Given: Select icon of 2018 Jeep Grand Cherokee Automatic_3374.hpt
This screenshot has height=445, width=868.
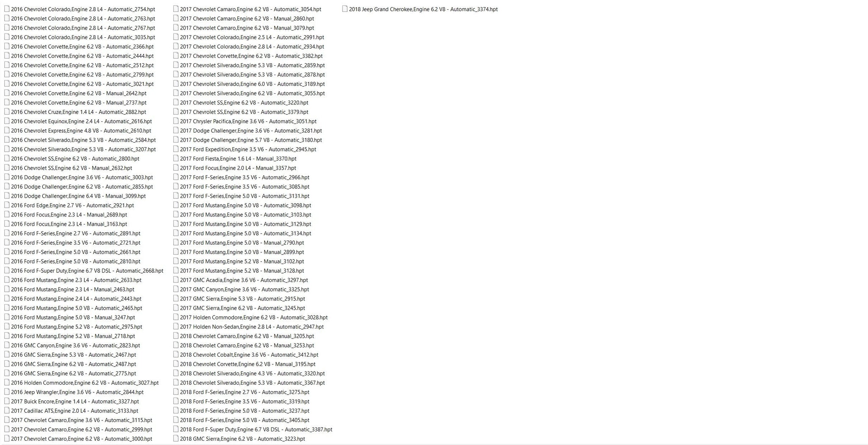Looking at the screenshot, I should tap(345, 9).
